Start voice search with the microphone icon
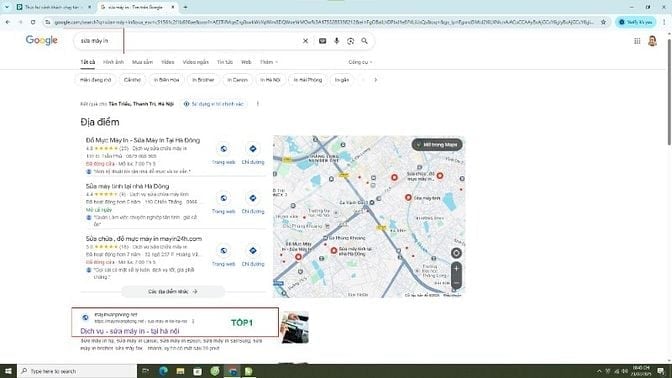Screen dimensions: 672x378 (x=336, y=41)
